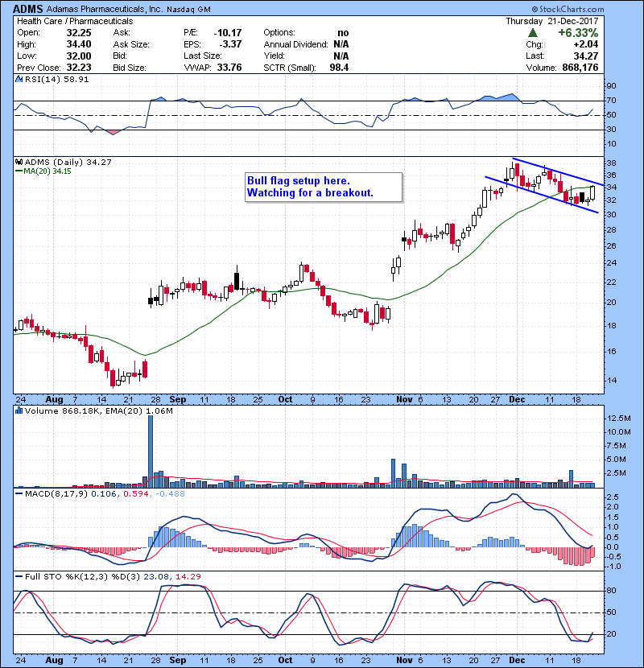Viewport: 644px width, 668px height.
Task: Click the 90 level on RSI axis
Action: click(x=611, y=86)
